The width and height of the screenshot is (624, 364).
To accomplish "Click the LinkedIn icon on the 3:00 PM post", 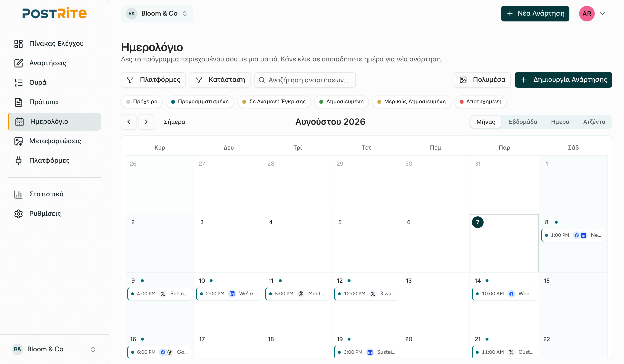I will pyautogui.click(x=370, y=352).
